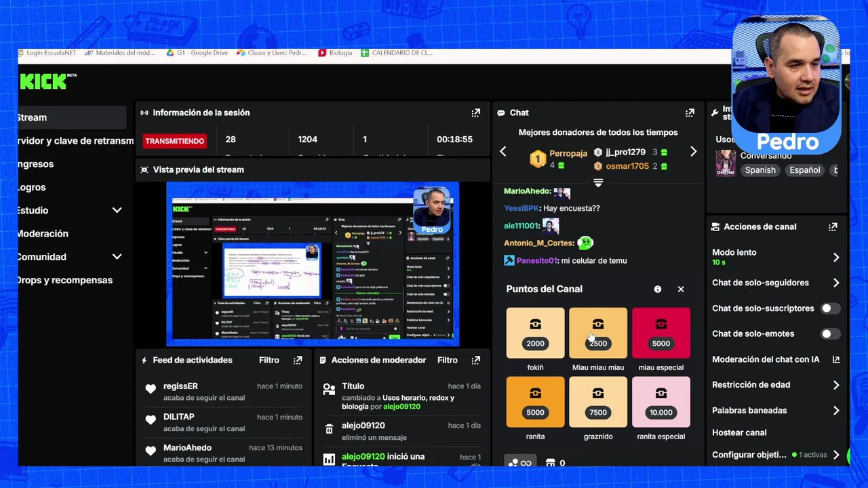Click Hostear canal
Viewport: 868px width, 488px height.
(x=739, y=433)
